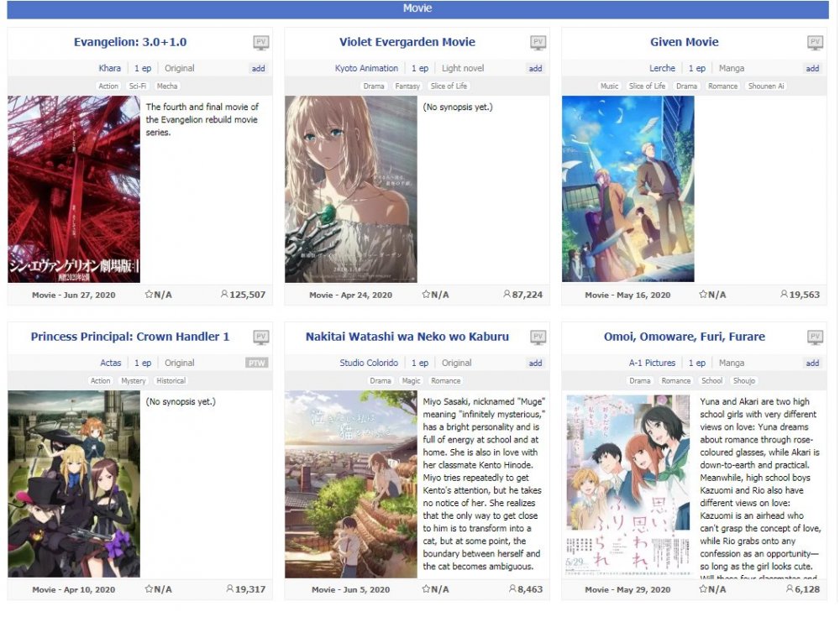Screen dimensions: 840x617
Task: Open PV icon for Given Movie
Action: pos(815,43)
